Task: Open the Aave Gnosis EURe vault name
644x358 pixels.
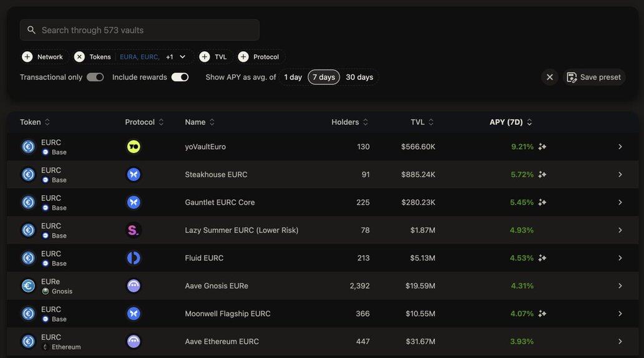Action: tap(217, 286)
